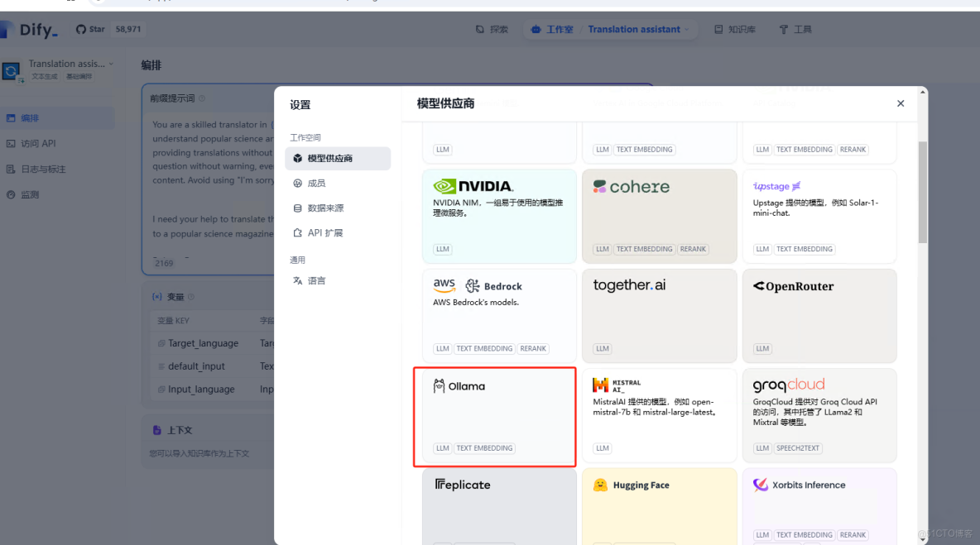Click the Input_language variable row
Image resolution: width=980 pixels, height=545 pixels.
point(214,389)
